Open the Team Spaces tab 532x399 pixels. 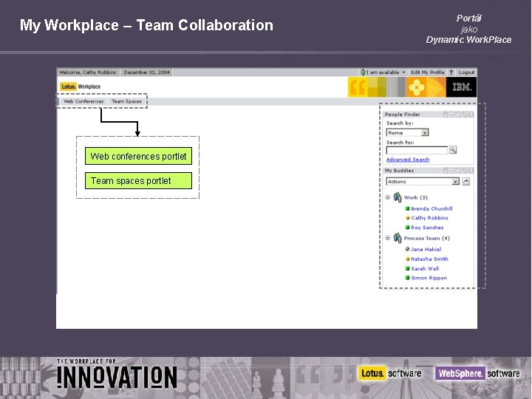[126, 101]
